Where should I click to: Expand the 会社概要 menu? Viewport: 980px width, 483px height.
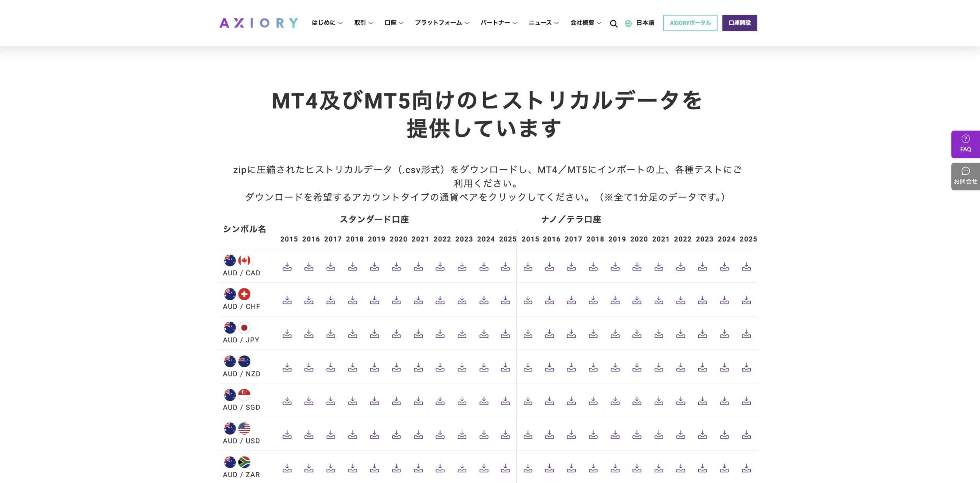point(586,23)
